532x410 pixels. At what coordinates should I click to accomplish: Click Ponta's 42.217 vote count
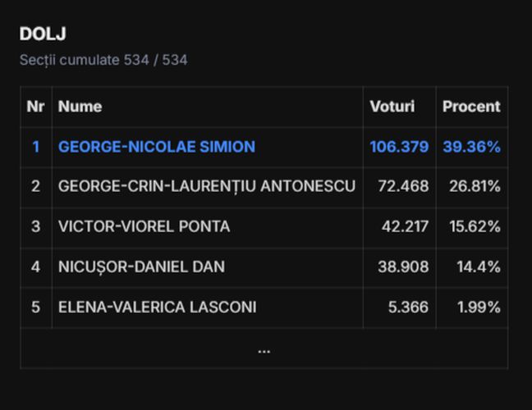coord(405,226)
